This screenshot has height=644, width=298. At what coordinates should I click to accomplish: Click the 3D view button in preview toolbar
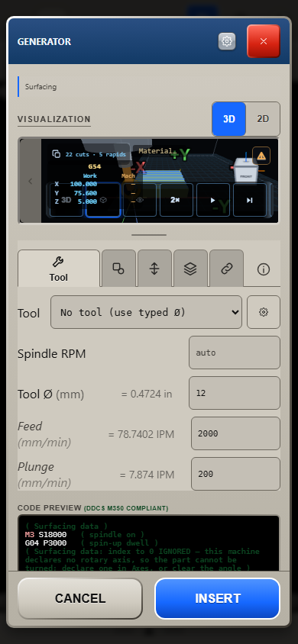[x=66, y=200]
